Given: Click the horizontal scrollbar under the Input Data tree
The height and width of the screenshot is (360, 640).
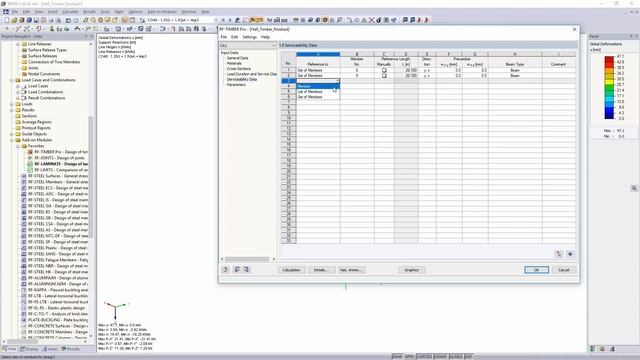Looking at the screenshot, I should [248, 259].
